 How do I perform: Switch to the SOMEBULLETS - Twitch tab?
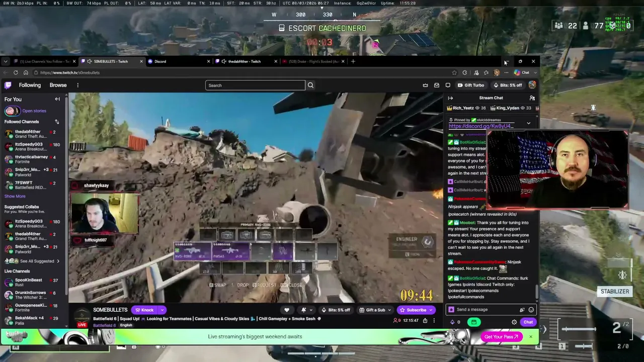point(111,61)
